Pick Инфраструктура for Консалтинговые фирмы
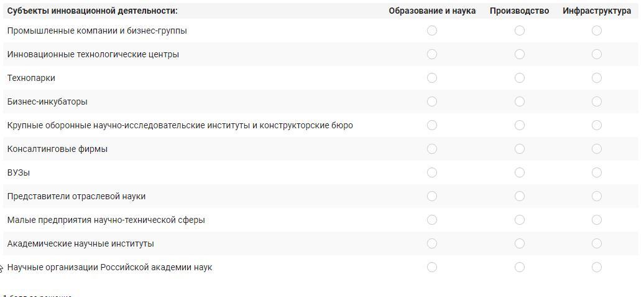 (x=597, y=149)
